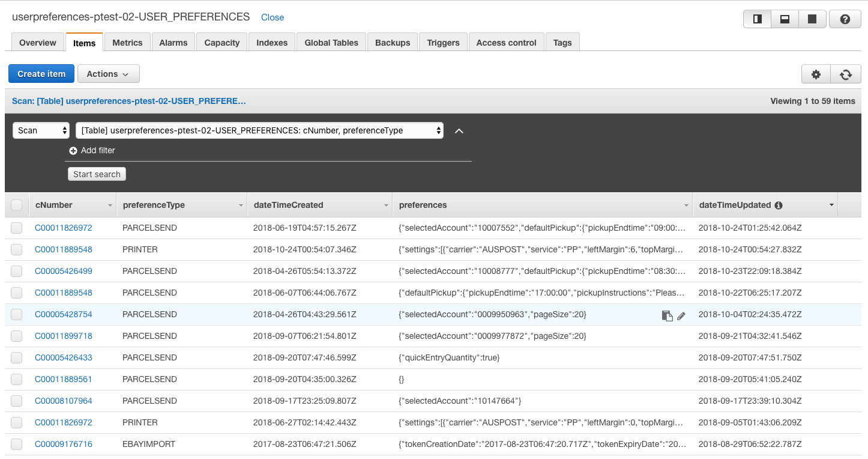Switch to the Indexes tab
Image resolution: width=868 pixels, height=459 pixels.
point(272,43)
